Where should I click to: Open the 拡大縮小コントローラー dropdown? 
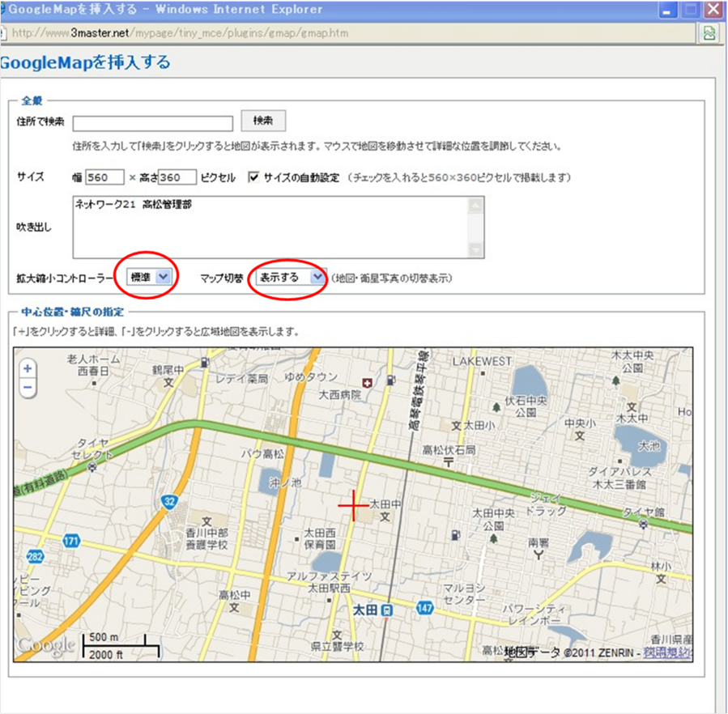tap(150, 277)
